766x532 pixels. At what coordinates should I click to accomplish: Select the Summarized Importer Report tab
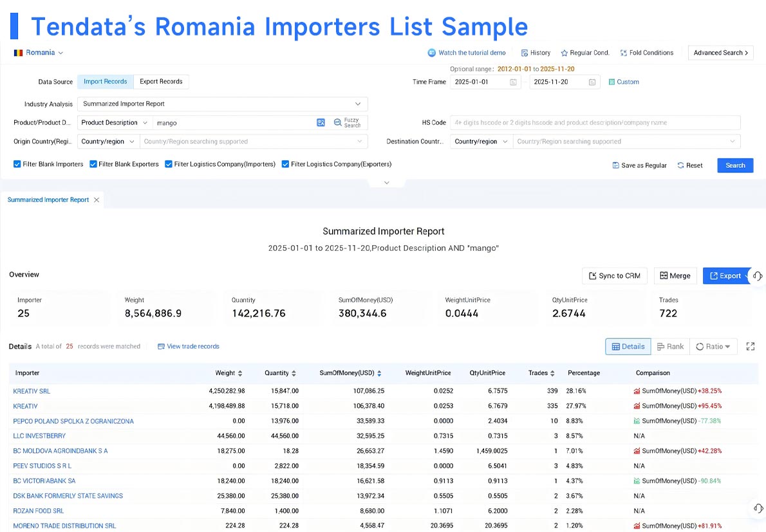click(x=48, y=199)
